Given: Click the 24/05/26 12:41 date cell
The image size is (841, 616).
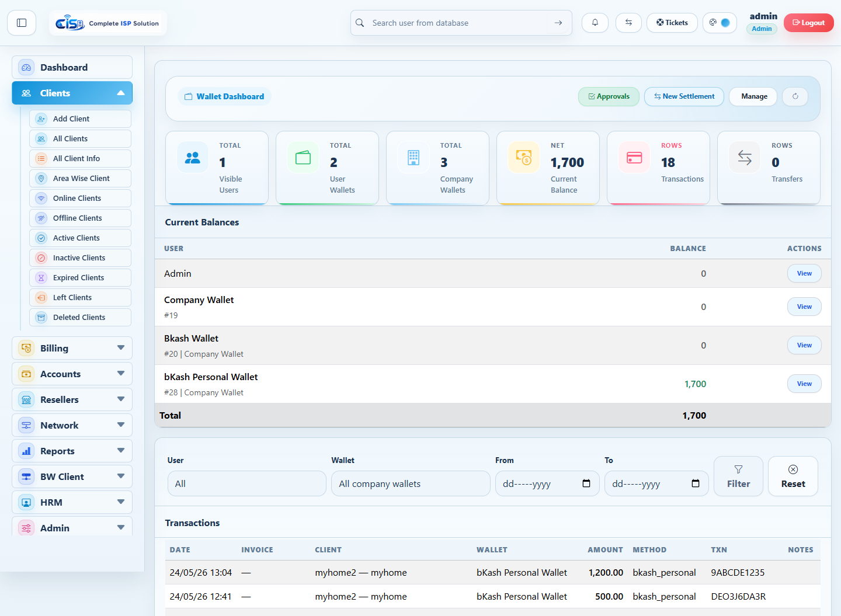Looking at the screenshot, I should [x=200, y=597].
